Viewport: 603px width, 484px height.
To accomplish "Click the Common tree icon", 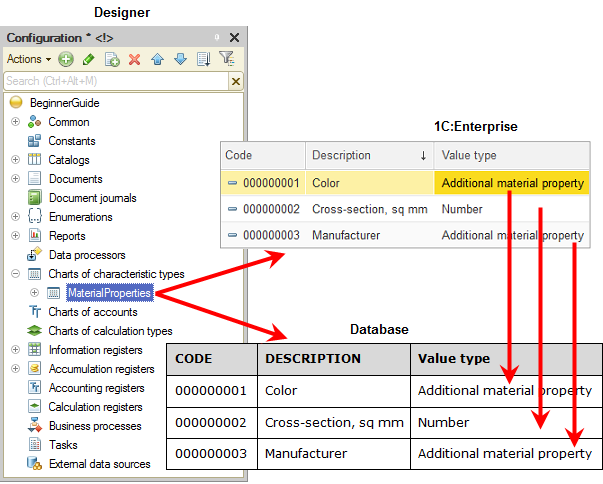I will [34, 121].
